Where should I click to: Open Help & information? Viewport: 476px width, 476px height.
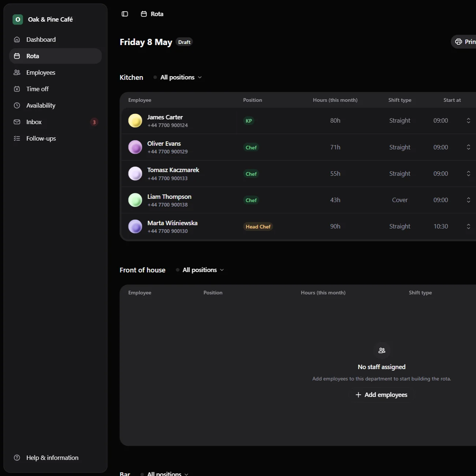click(55, 458)
